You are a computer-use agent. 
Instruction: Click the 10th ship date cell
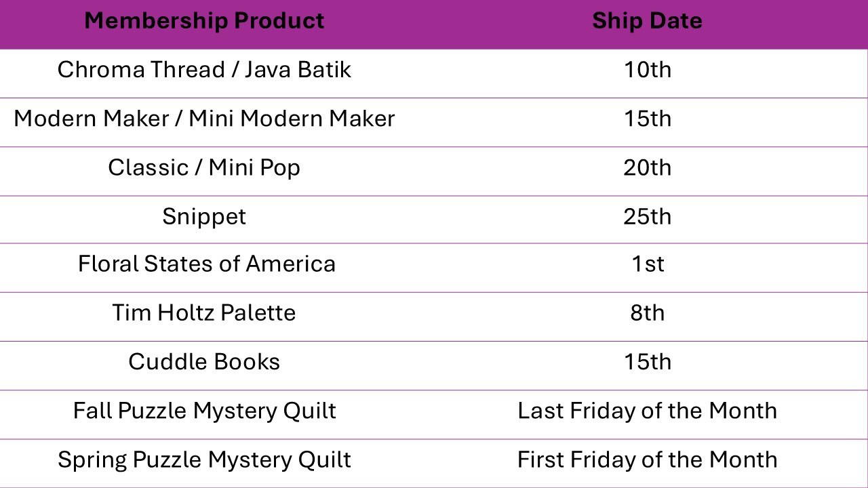pos(647,70)
